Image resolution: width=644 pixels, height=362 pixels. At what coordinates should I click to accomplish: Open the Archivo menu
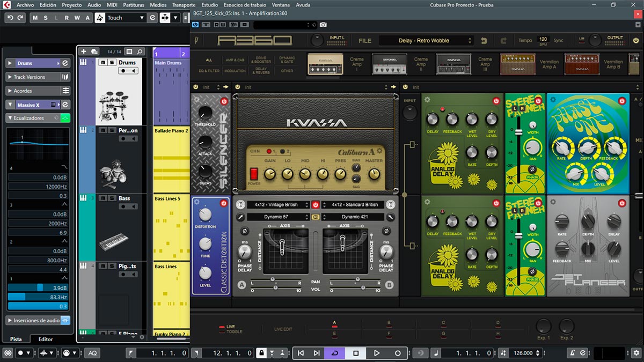[x=25, y=5]
